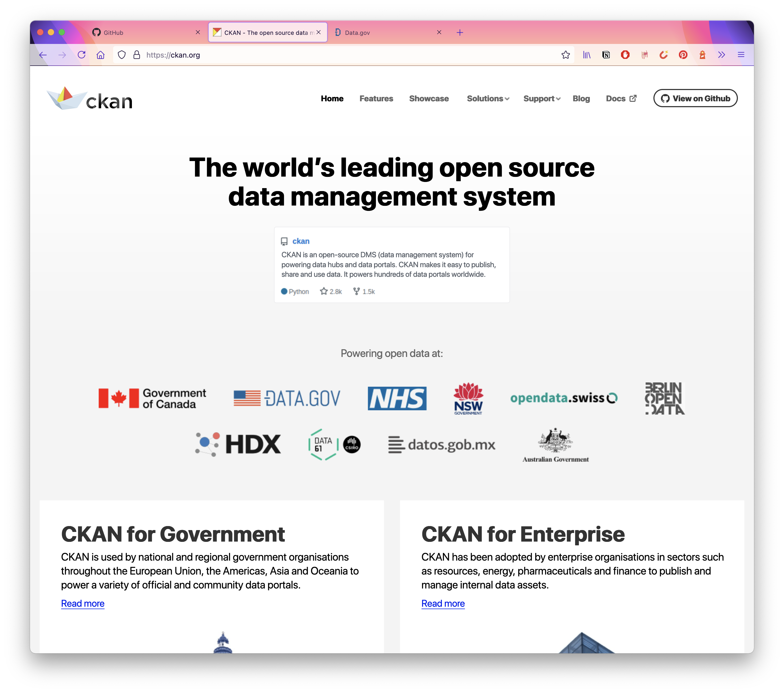Open the Notion browser extension
784x693 pixels.
[606, 55]
